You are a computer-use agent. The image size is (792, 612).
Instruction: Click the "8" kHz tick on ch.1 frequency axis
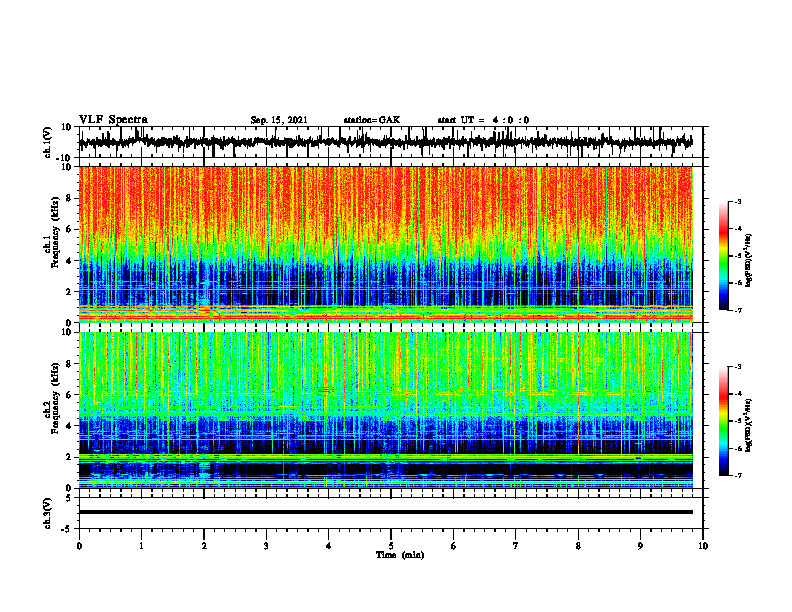(x=69, y=198)
